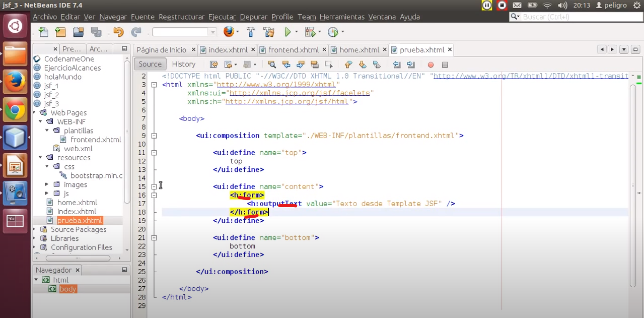Switch to the index.xhtml tab

click(x=228, y=50)
